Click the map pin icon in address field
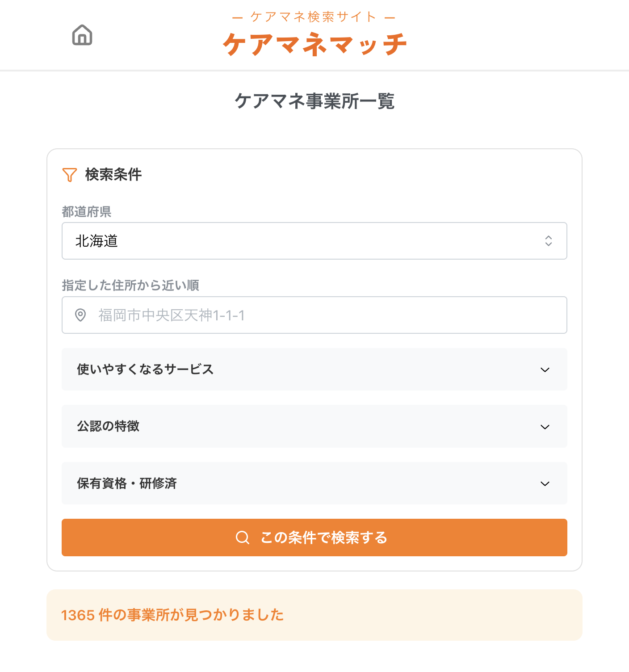The width and height of the screenshot is (629, 672). [x=80, y=315]
